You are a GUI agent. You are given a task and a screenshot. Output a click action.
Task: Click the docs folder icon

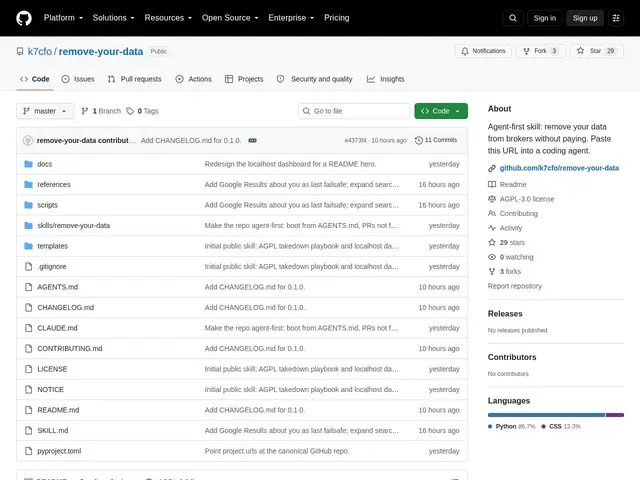[28, 164]
